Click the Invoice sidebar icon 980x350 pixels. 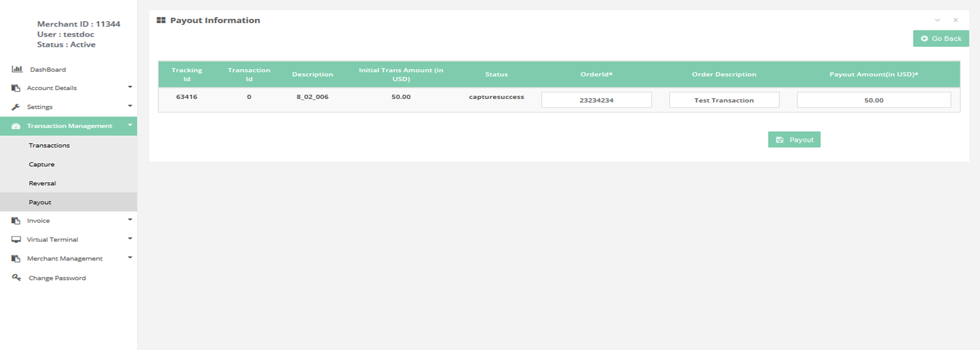tap(16, 221)
